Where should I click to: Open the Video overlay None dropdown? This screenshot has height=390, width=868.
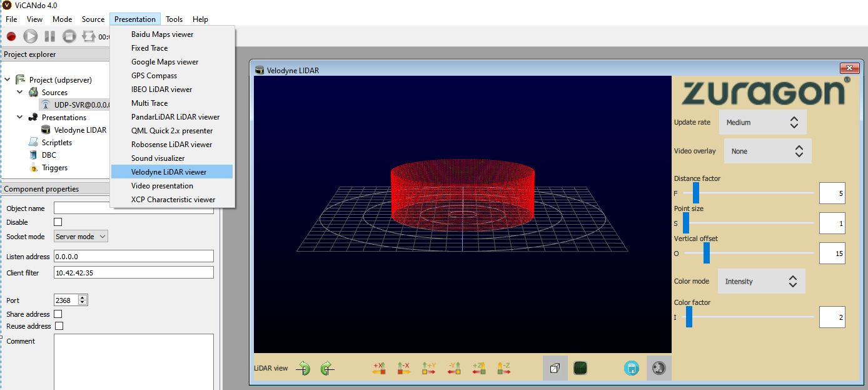(x=768, y=151)
